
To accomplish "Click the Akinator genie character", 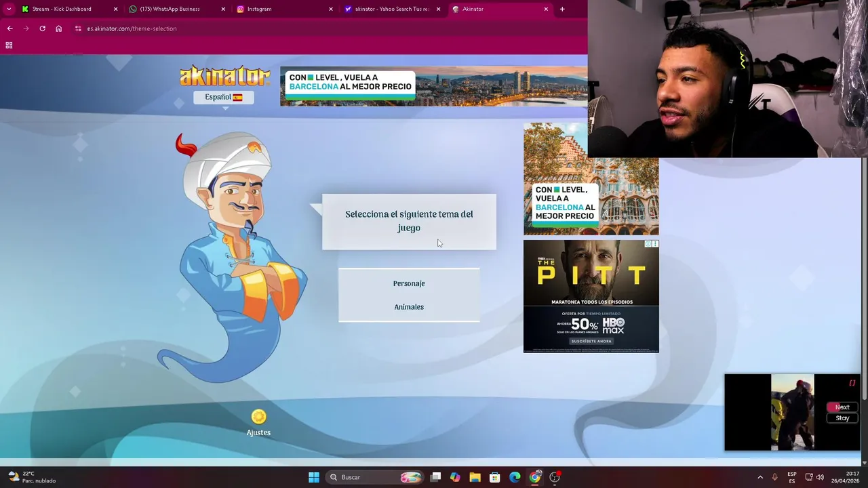I will coord(234,258).
